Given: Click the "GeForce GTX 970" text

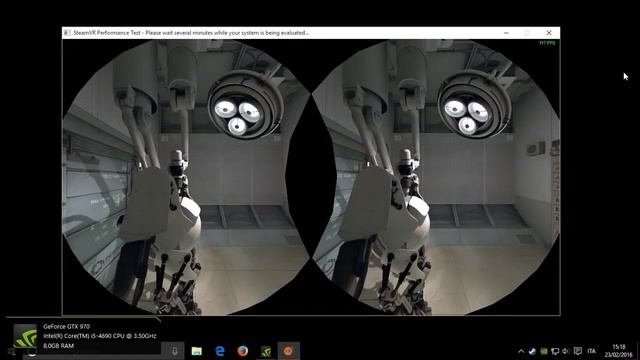Looking at the screenshot, I should point(67,327).
